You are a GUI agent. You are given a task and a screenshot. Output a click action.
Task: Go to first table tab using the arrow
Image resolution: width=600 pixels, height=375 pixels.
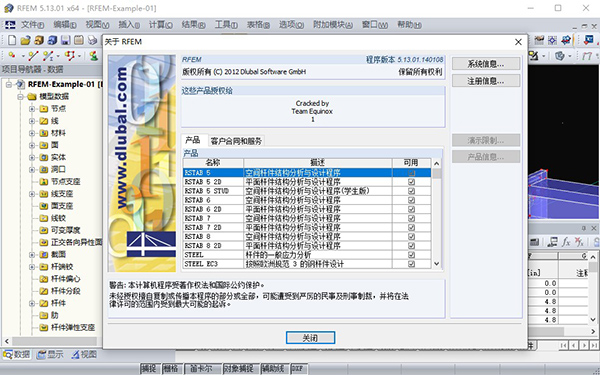point(563,346)
